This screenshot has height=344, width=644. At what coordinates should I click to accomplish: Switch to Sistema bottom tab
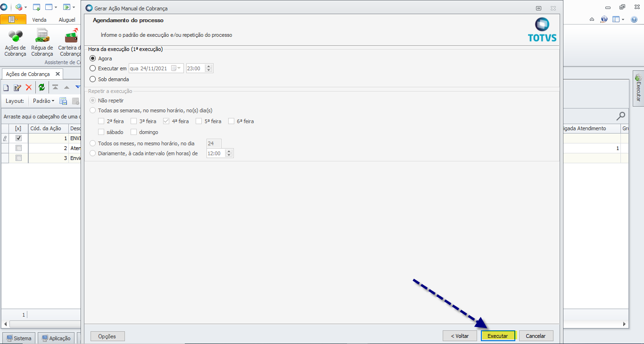click(18, 338)
